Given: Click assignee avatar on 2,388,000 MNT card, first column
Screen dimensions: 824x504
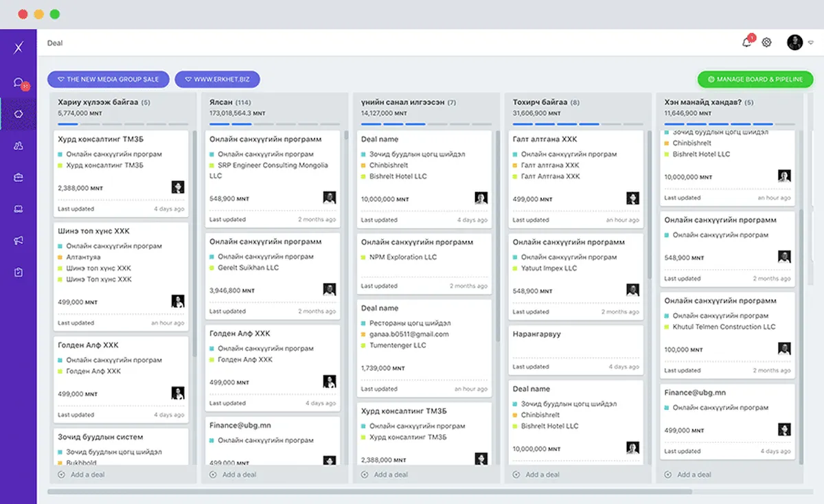Looking at the screenshot, I should click(x=178, y=187).
